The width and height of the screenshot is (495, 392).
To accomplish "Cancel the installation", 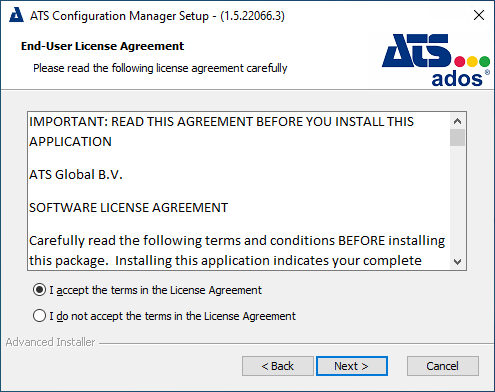I will [x=443, y=366].
